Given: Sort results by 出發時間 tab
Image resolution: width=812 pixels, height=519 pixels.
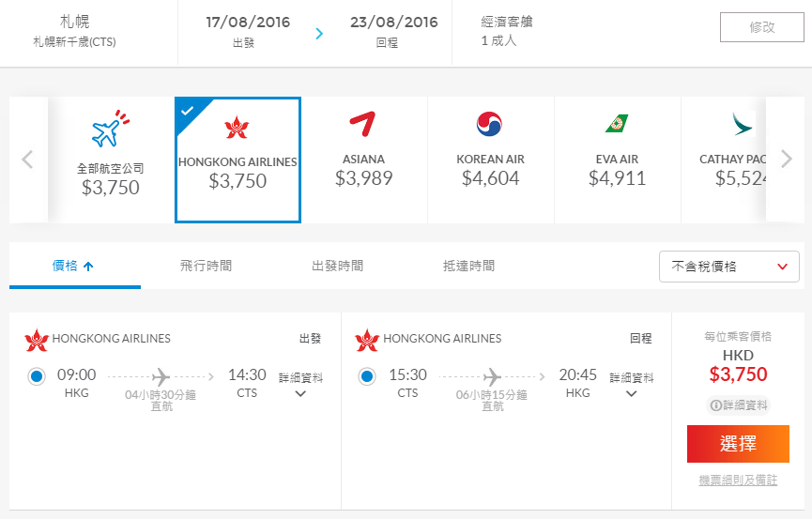Looking at the screenshot, I should [338, 266].
